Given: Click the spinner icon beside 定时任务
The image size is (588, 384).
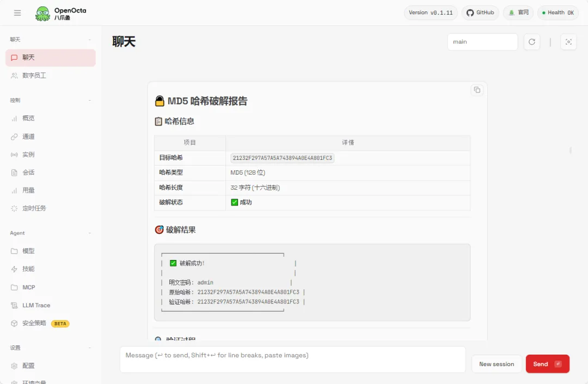Looking at the screenshot, I should (x=14, y=208).
